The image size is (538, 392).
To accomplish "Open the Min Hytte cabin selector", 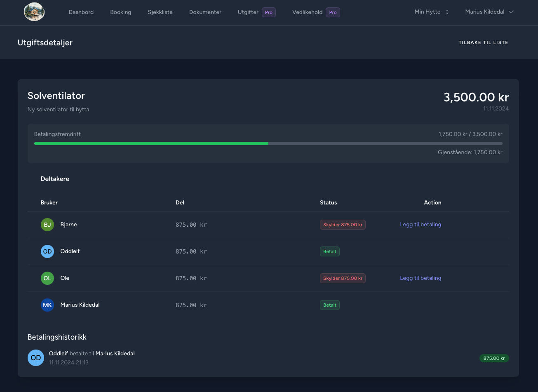I will click(x=432, y=12).
